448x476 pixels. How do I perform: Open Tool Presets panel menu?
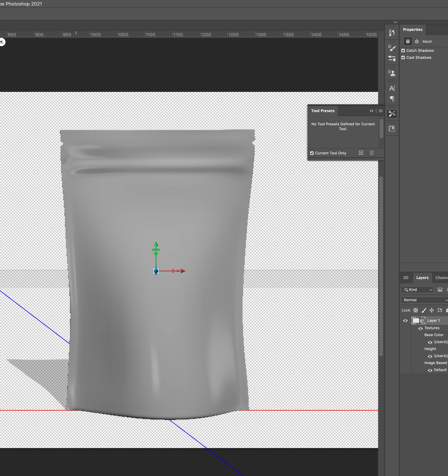[x=381, y=111]
